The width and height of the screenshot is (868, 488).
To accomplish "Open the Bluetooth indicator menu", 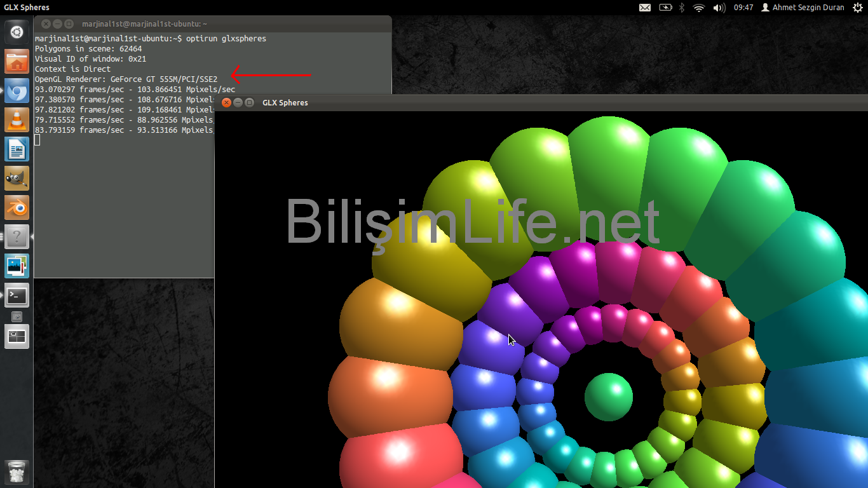I will click(x=682, y=8).
